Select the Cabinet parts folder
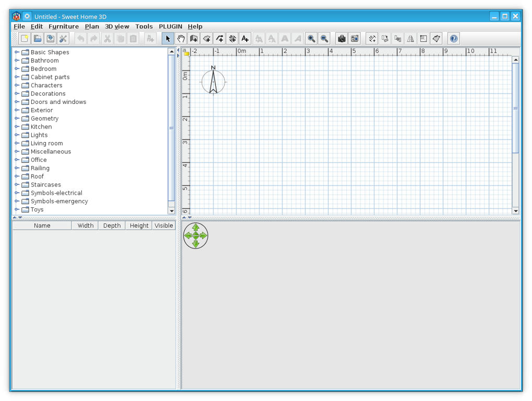This screenshot has width=532, height=401. pos(45,77)
